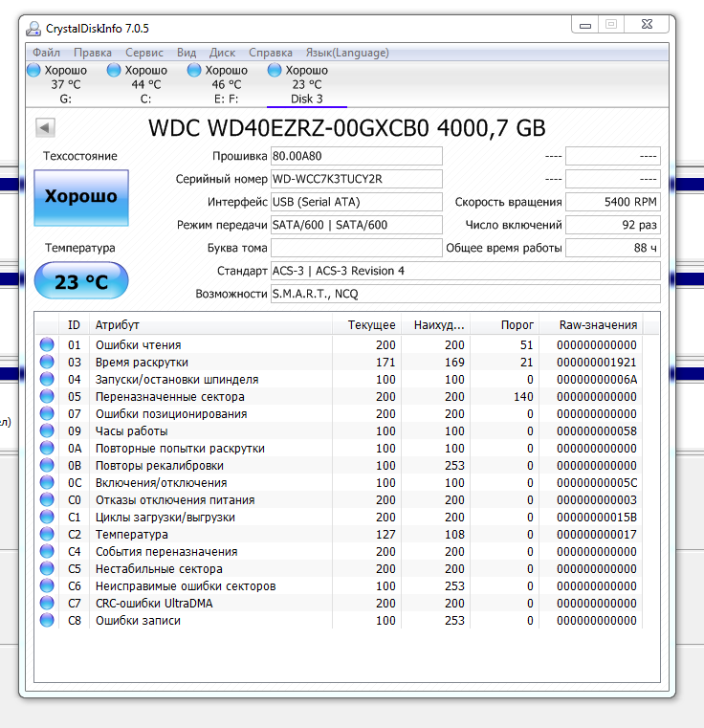Click the Серийный номер field
Screen dimensions: 704x728
tap(356, 179)
